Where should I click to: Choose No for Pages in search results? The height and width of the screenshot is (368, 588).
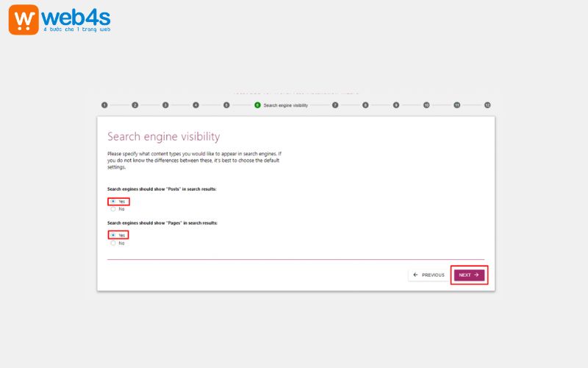tap(113, 243)
